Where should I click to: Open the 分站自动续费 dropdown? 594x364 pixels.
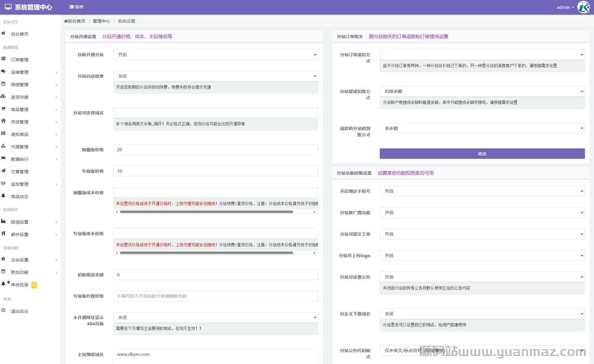pos(215,76)
